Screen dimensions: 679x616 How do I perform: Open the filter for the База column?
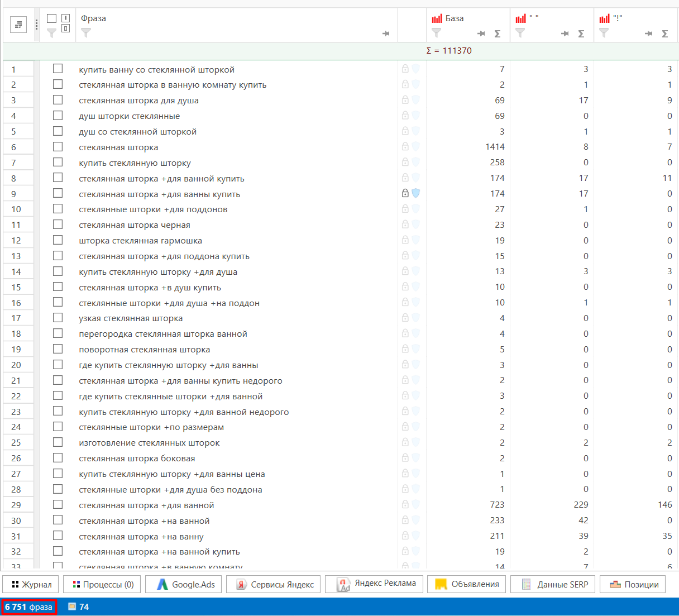tap(437, 34)
